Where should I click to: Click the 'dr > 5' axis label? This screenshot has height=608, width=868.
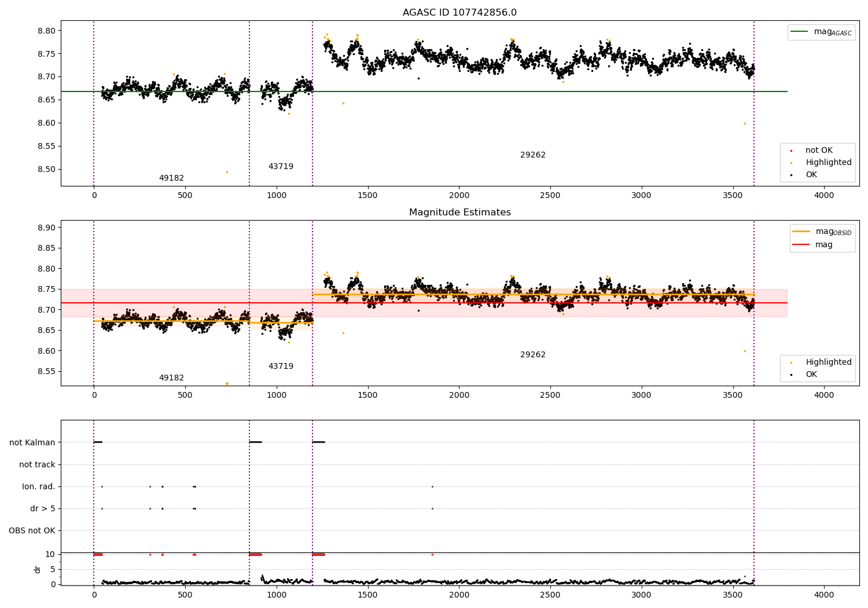(43, 509)
